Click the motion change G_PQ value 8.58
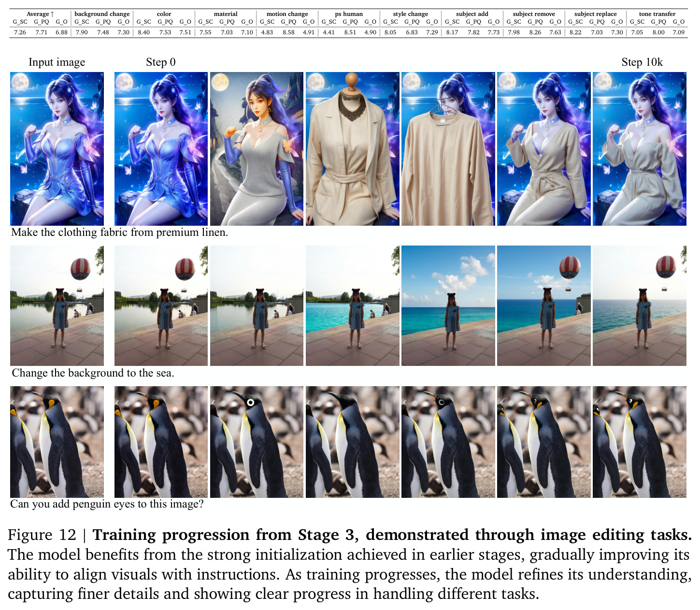Screen dimensions: 700x610 [x=288, y=32]
